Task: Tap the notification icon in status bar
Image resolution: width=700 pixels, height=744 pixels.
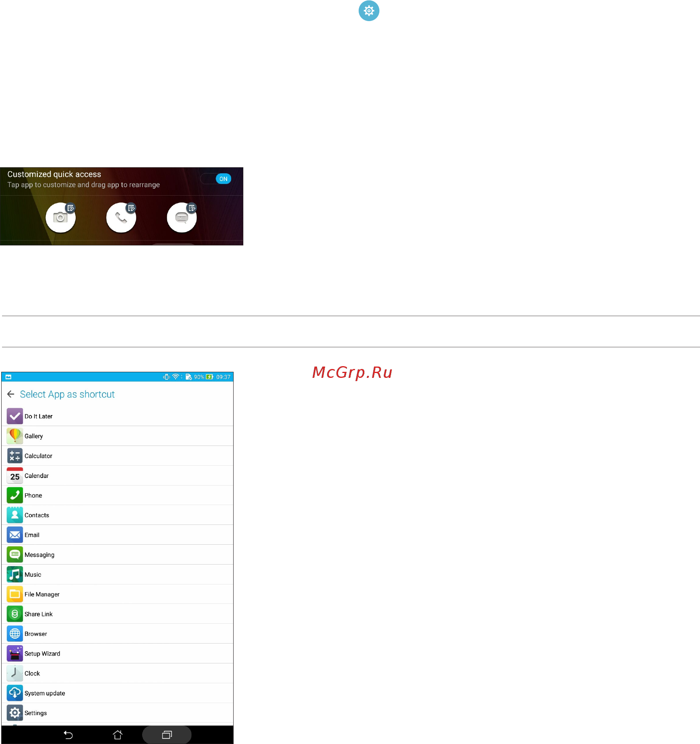Action: coord(9,377)
